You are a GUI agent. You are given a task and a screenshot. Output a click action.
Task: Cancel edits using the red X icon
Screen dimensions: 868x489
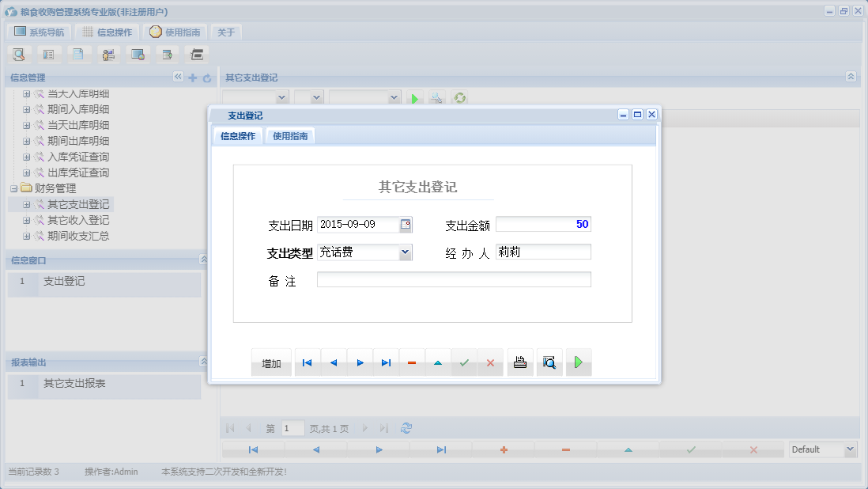[x=490, y=362]
